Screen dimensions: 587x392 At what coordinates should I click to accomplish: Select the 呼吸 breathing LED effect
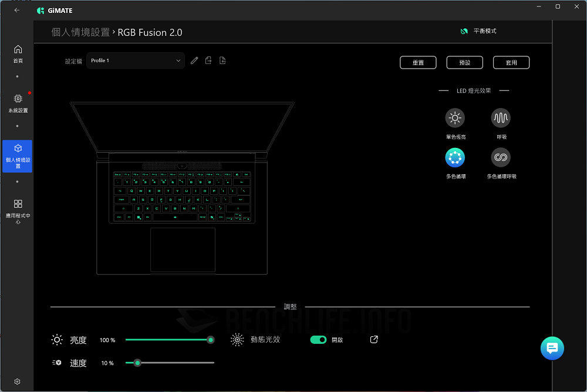500,118
